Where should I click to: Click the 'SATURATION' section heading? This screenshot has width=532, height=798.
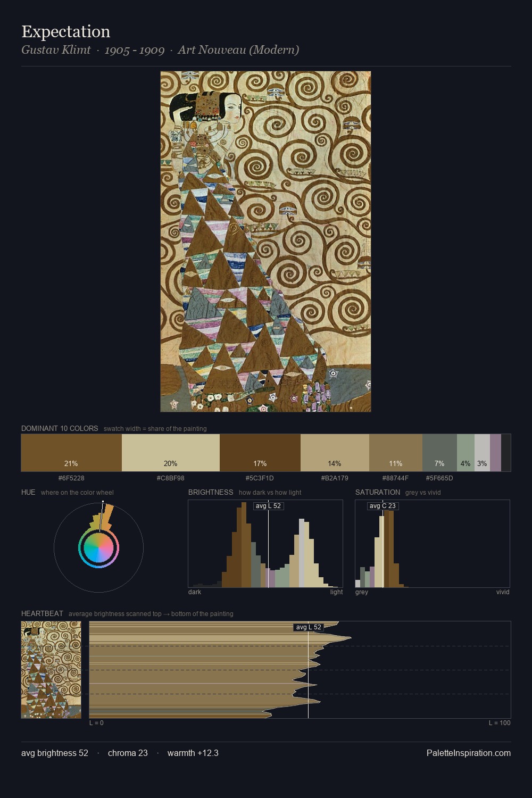point(378,492)
